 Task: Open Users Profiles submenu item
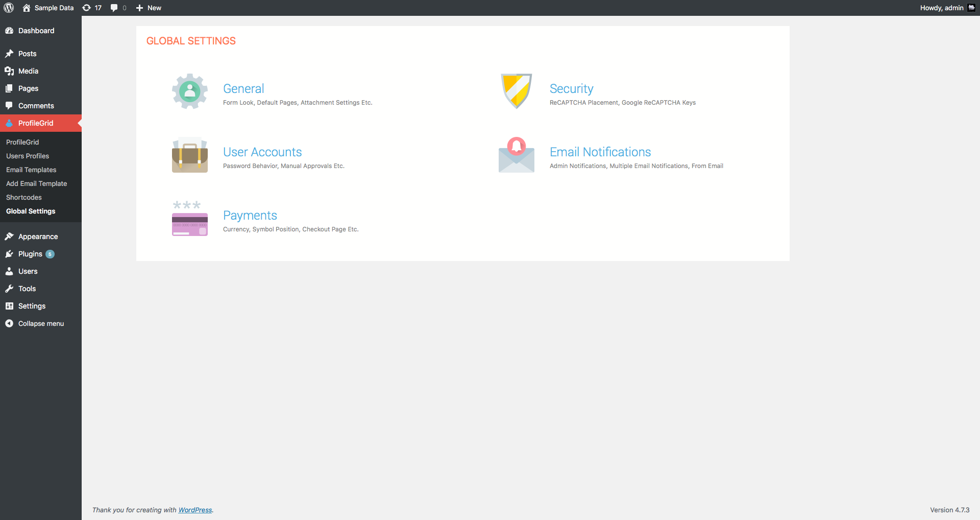[x=28, y=156]
